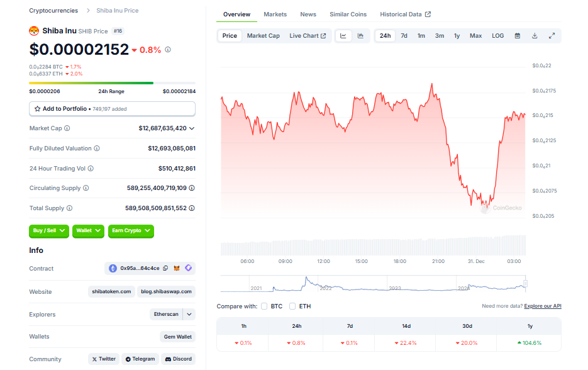Switch to candlestick chart view
588x370 pixels.
(x=360, y=36)
